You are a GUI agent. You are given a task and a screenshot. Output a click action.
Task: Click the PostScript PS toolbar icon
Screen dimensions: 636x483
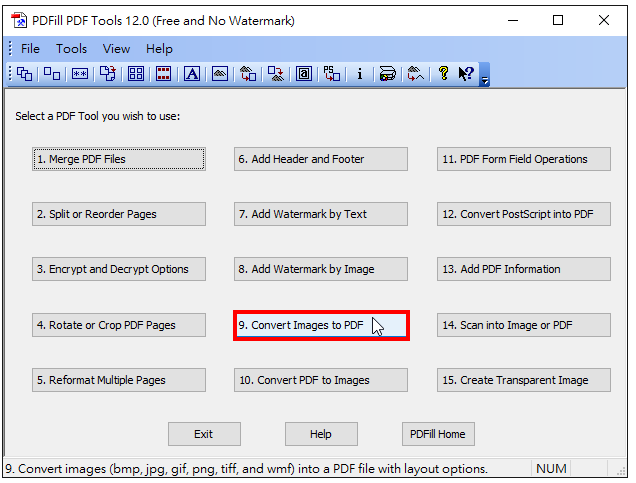tap(332, 74)
